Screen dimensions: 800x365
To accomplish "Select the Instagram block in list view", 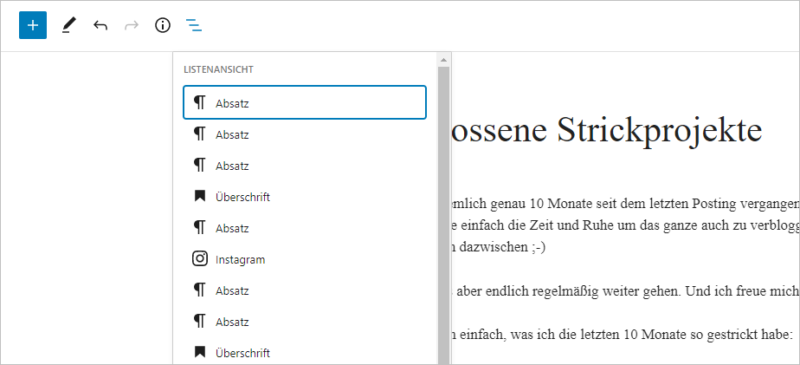I will point(305,259).
